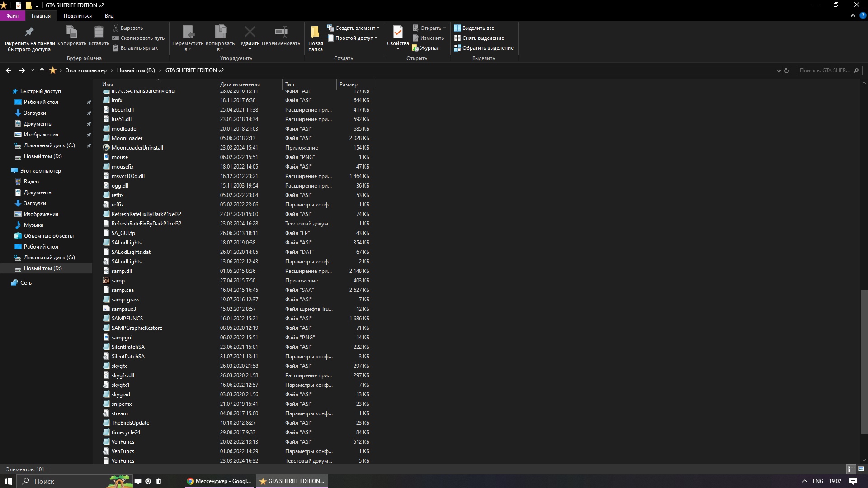This screenshot has height=488, width=868.
Task: Select the TheBirdsUpdate file
Action: (130, 423)
